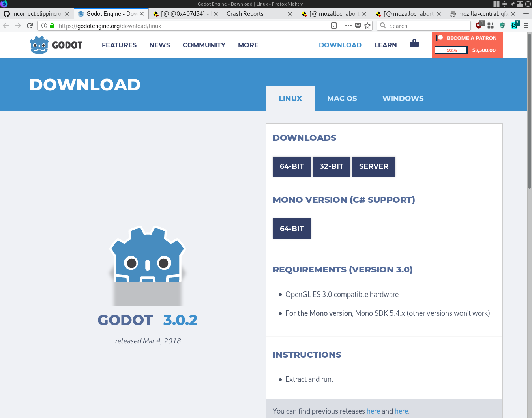Close the mozilla-central tab
The width and height of the screenshot is (532, 418).
[513, 14]
